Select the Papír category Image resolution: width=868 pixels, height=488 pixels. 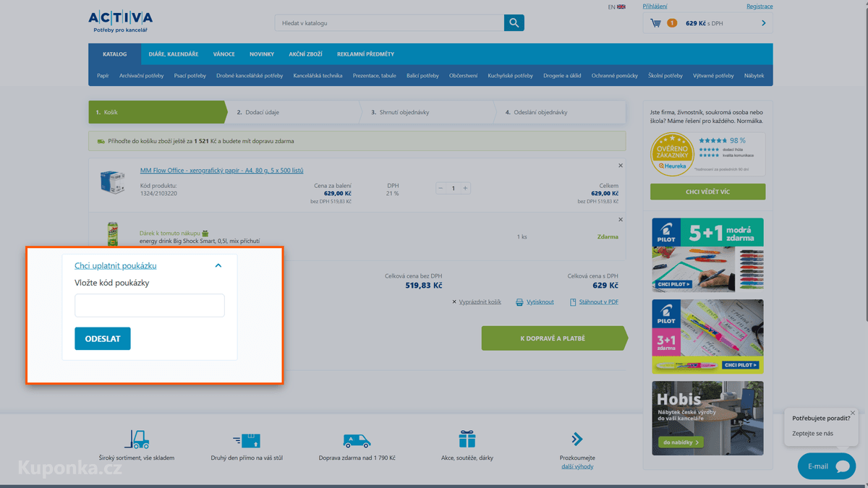103,76
